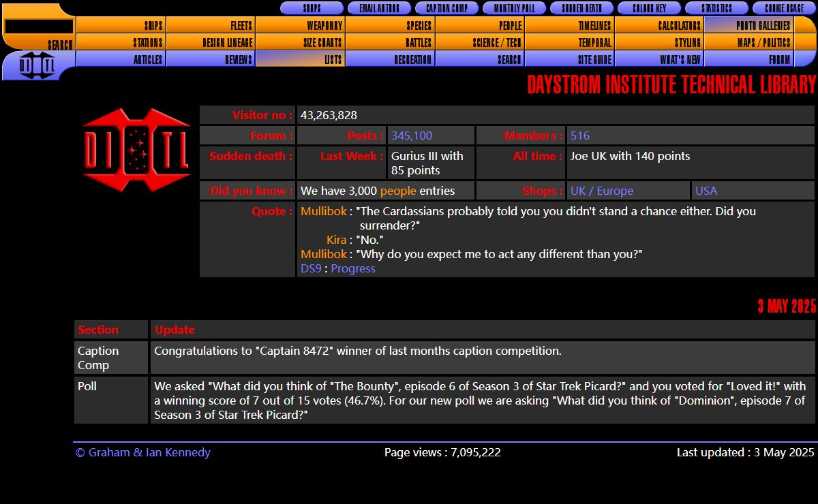The height and width of the screenshot is (504, 818).
Task: Open the Search menu item in blue row
Action: coord(480,59)
